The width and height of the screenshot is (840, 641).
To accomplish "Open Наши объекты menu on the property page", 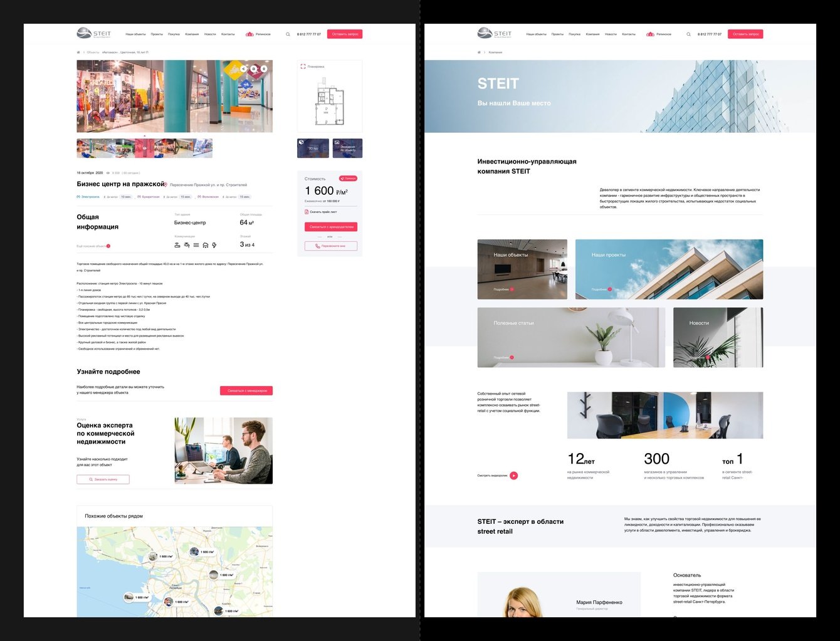I will 135,34.
